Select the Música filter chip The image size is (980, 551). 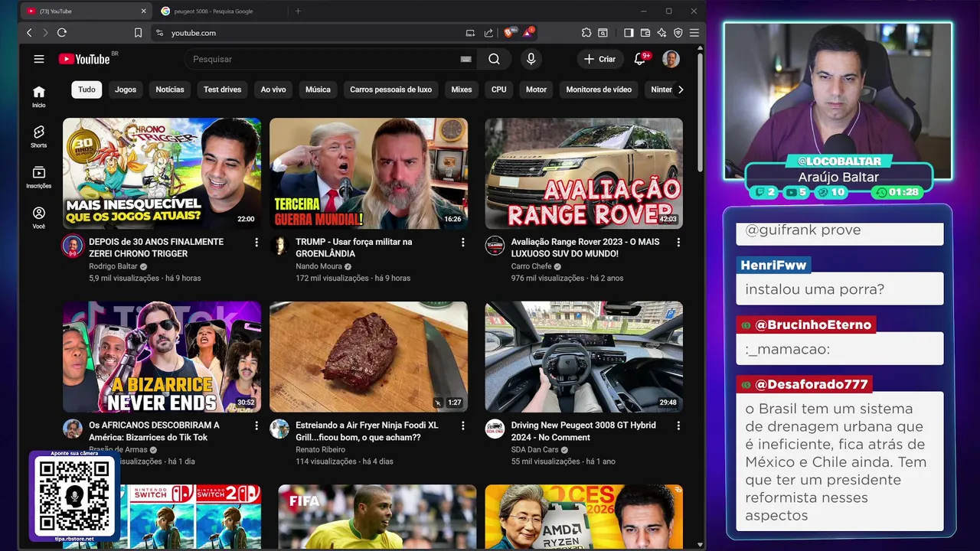(x=318, y=90)
